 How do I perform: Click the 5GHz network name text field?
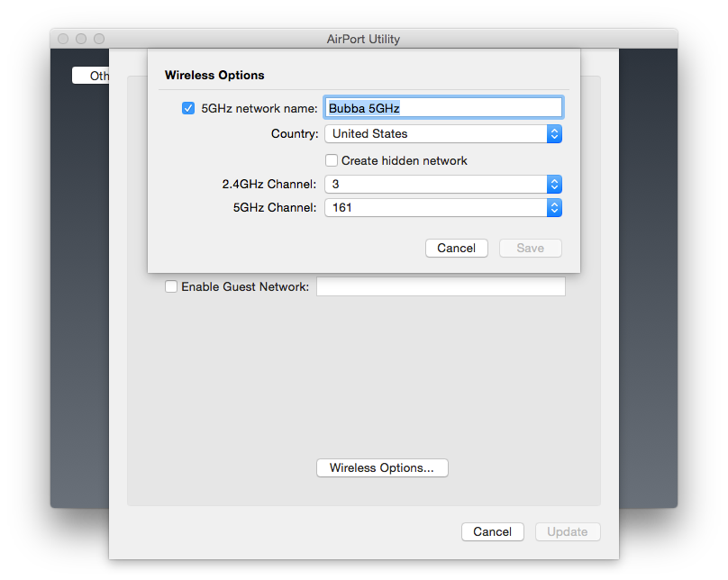pyautogui.click(x=443, y=108)
